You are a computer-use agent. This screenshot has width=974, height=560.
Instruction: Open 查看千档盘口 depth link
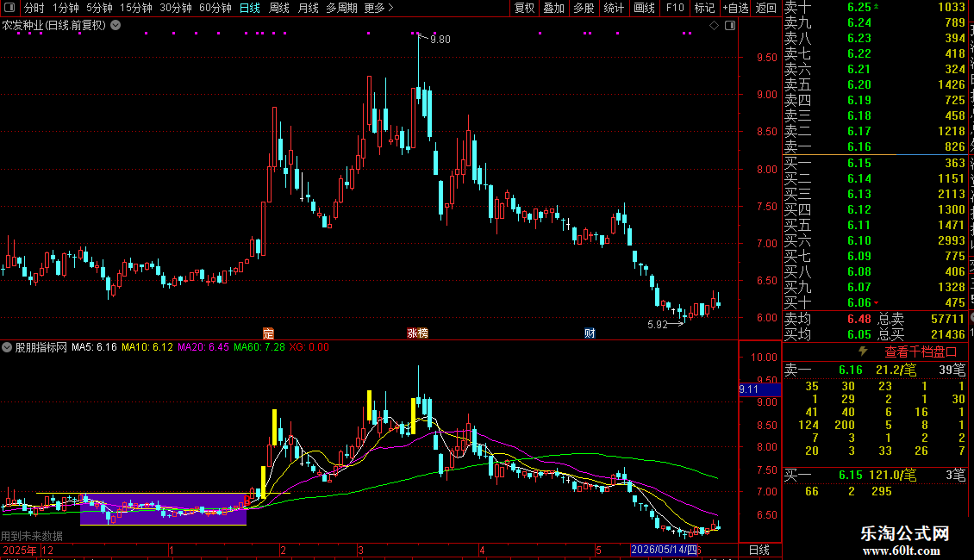(921, 352)
